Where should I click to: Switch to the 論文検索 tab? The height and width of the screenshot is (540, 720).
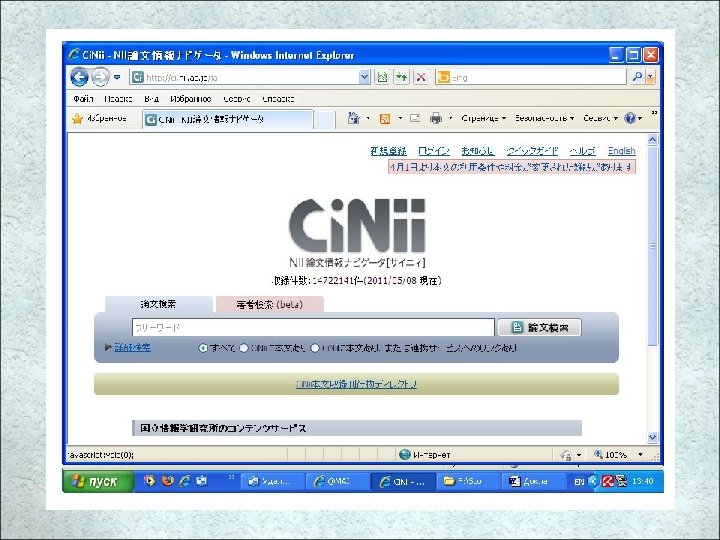pos(158,304)
